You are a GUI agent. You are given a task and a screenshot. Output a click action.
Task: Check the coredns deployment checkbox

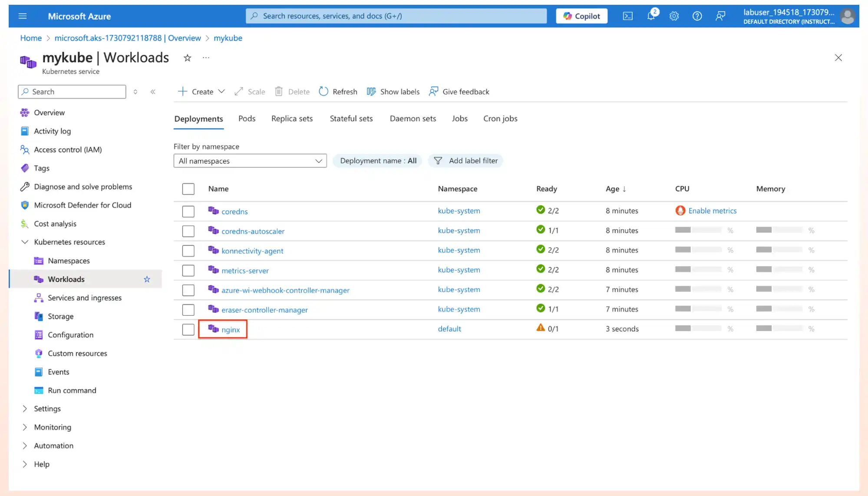pos(188,211)
